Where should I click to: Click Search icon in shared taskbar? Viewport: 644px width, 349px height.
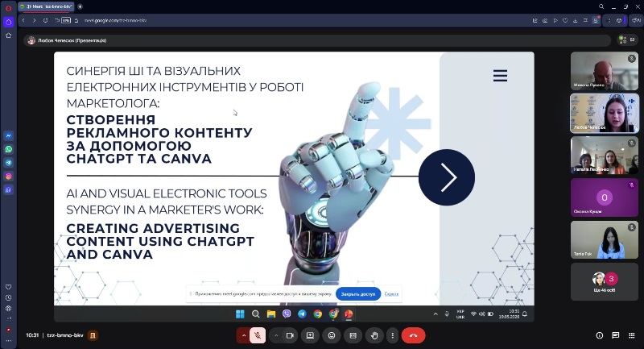click(255, 314)
